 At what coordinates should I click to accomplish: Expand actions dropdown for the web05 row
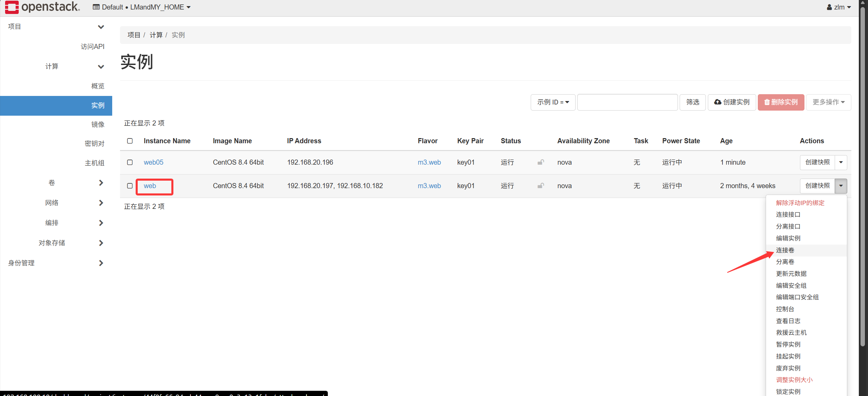(841, 162)
